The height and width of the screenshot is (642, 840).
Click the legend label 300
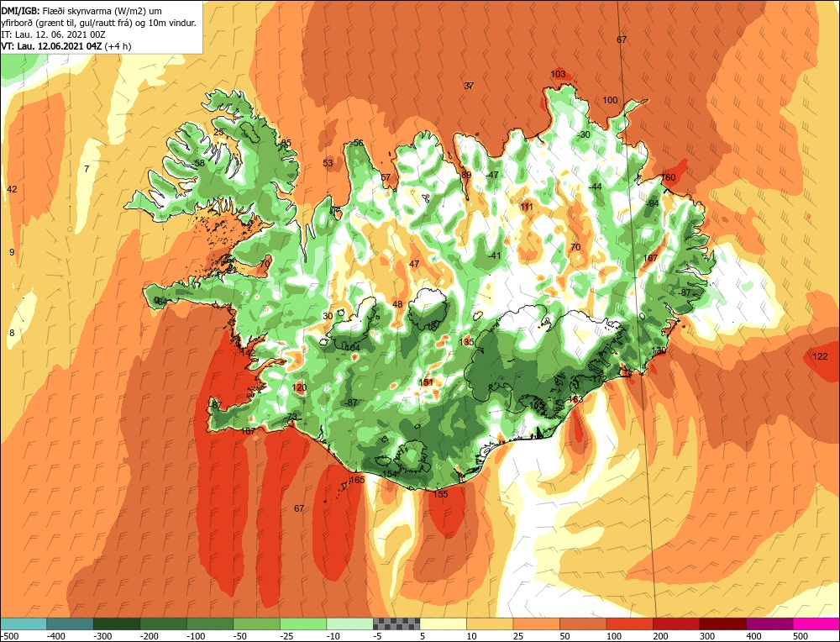pyautogui.click(x=707, y=636)
